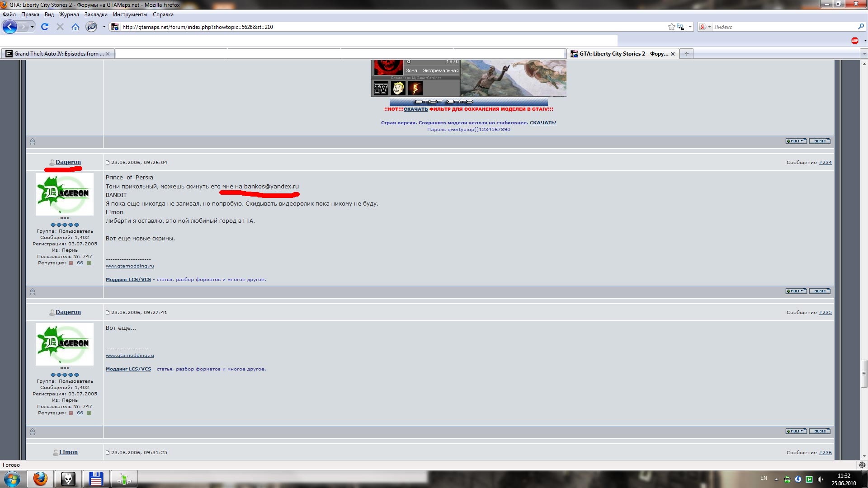Open the Windows Start menu
Screen dimensions: 868x488
pos(12,479)
